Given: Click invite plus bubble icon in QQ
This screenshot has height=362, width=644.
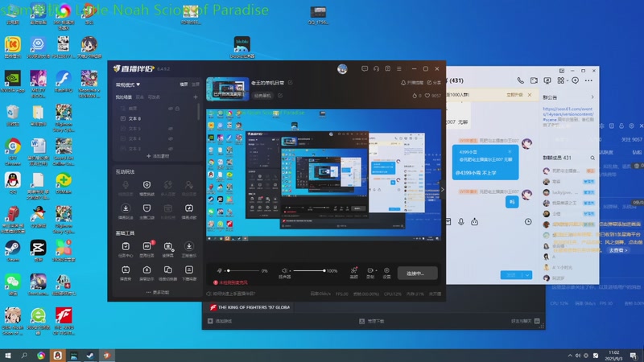Looking at the screenshot, I should [x=575, y=80].
